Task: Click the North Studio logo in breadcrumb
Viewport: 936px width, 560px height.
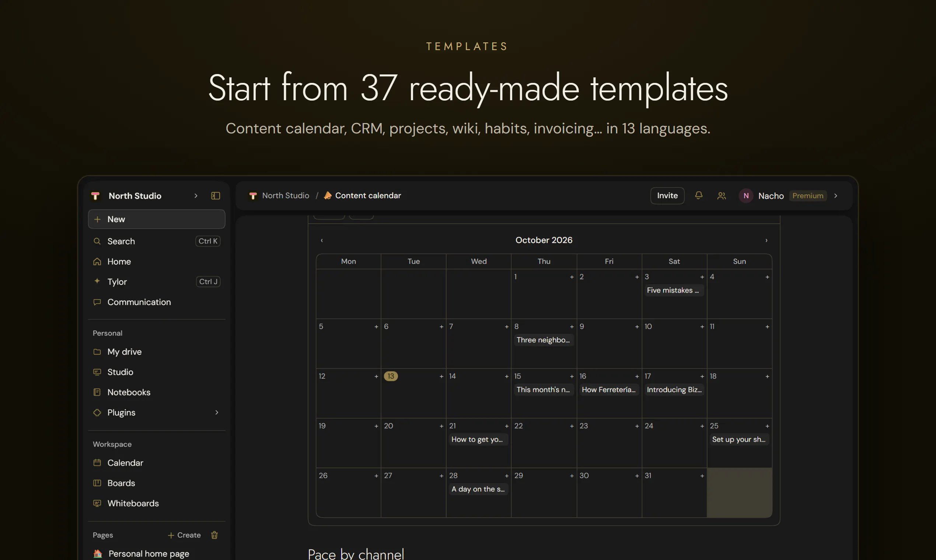Action: [253, 196]
